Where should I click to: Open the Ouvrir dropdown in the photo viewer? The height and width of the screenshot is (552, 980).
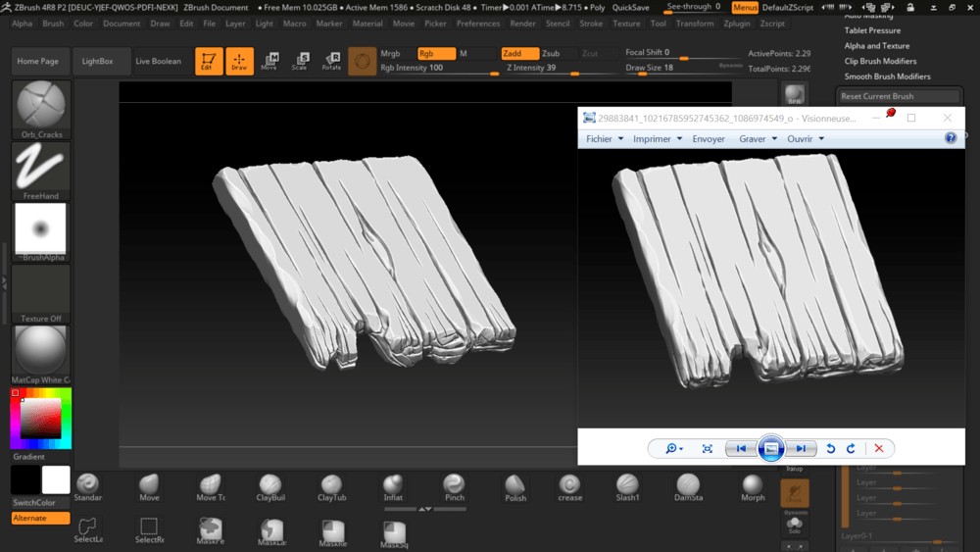pyautogui.click(x=805, y=139)
